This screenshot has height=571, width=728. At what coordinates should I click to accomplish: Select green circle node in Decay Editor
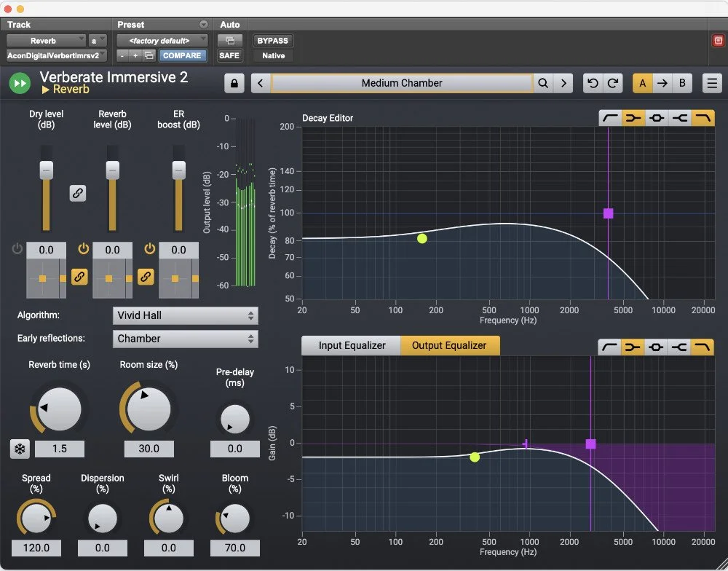422,238
